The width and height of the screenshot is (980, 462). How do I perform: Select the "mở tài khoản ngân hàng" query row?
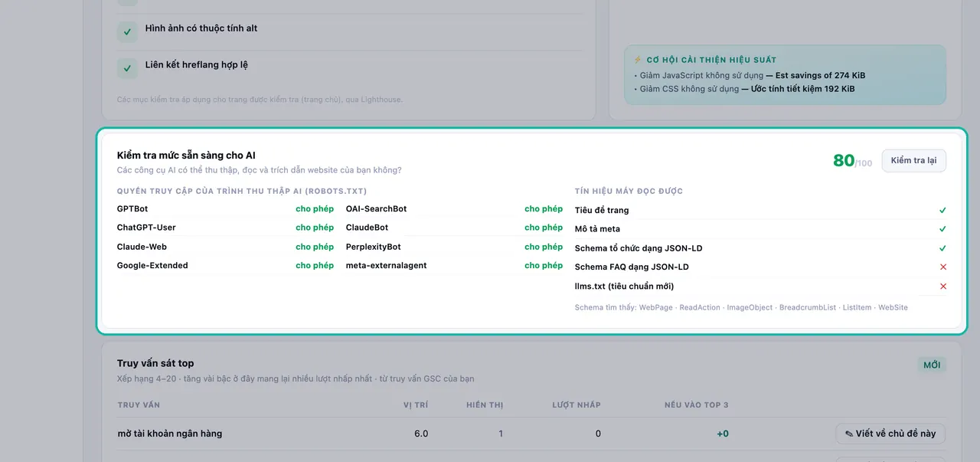[x=531, y=434]
